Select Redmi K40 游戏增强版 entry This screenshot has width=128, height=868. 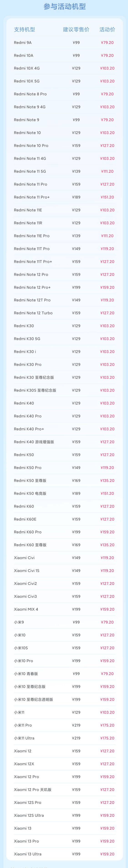(x=34, y=442)
